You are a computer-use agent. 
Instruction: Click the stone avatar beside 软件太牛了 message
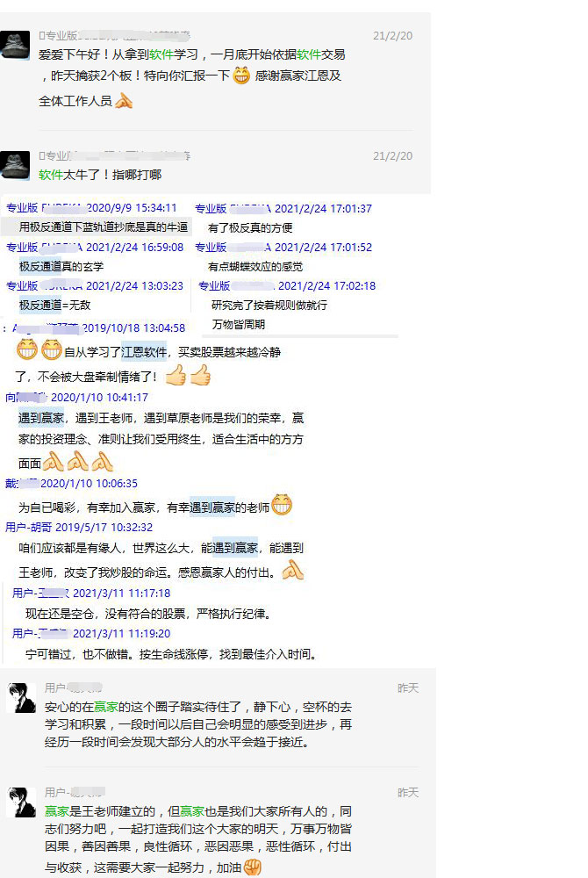(15, 165)
